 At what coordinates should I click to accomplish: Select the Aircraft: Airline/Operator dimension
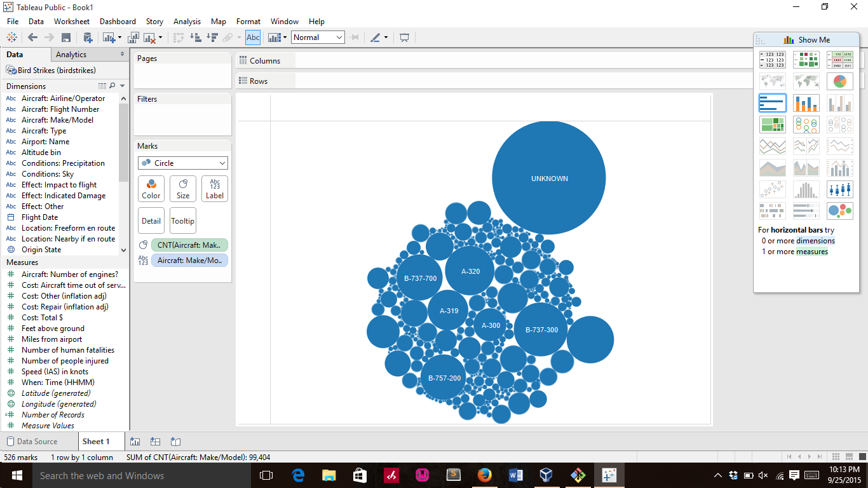click(x=63, y=98)
